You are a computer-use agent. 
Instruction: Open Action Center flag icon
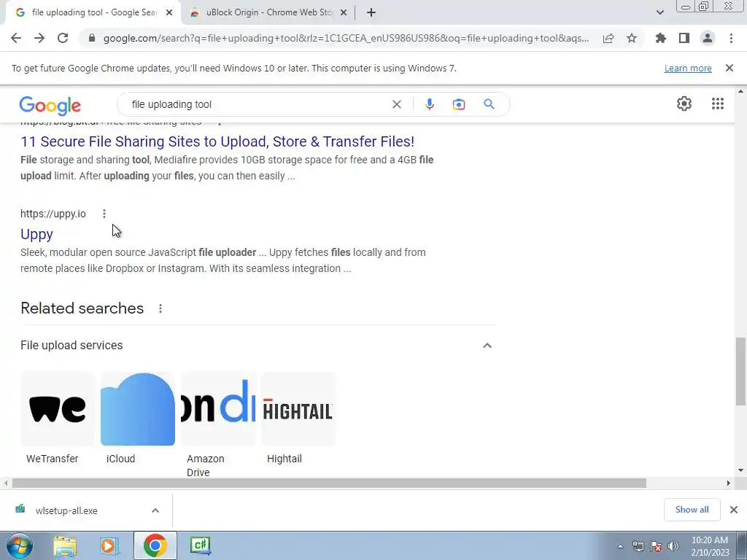click(x=656, y=546)
